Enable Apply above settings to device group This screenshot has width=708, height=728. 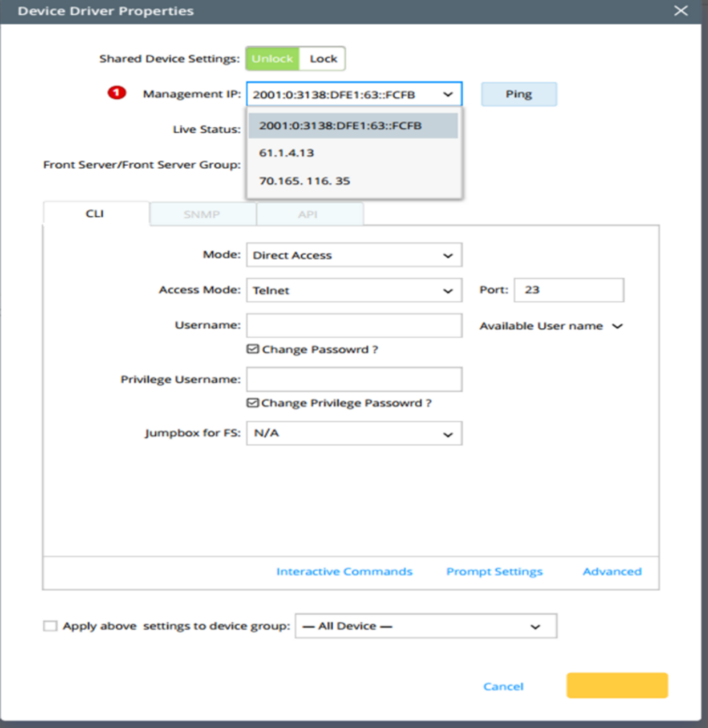coord(50,626)
